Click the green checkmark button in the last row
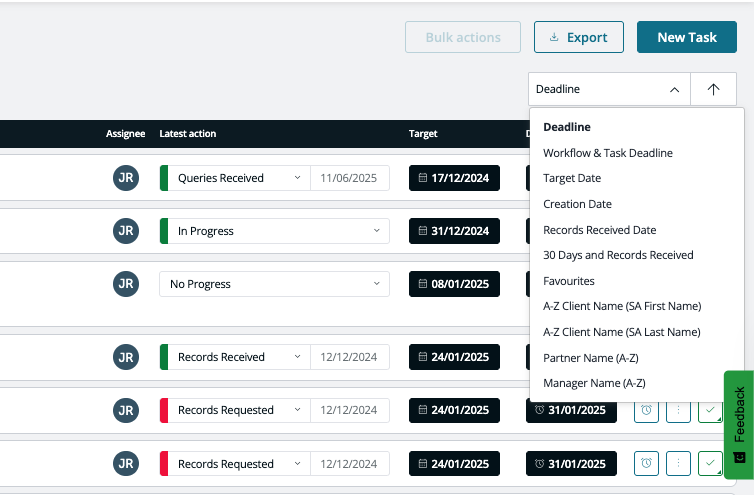 coord(710,463)
